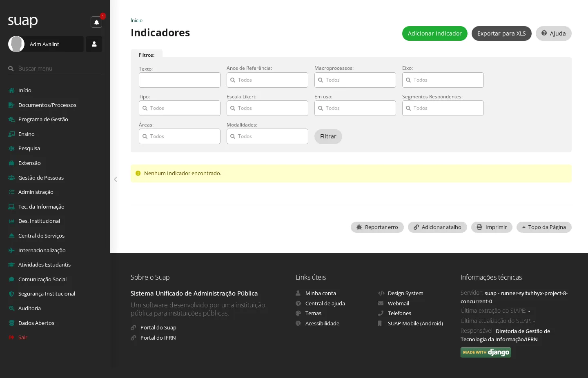Screen dimensions: 588x378
Task: Open the Anos de Referência dropdown
Action: tap(267, 80)
